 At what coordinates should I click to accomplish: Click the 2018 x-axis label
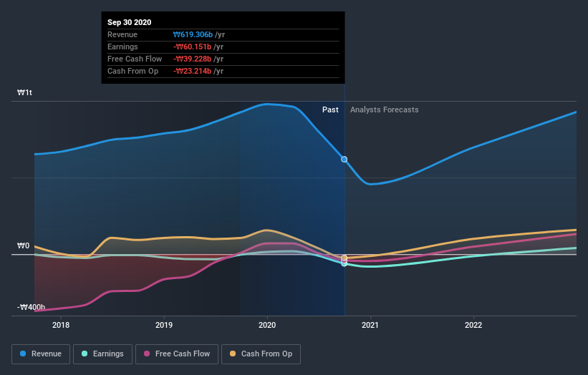(61, 325)
